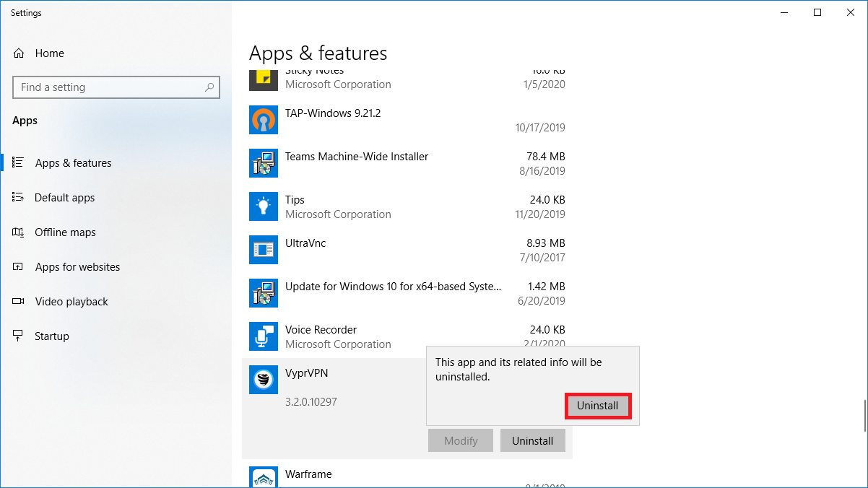Click the Apps & features page heading

pos(318,53)
